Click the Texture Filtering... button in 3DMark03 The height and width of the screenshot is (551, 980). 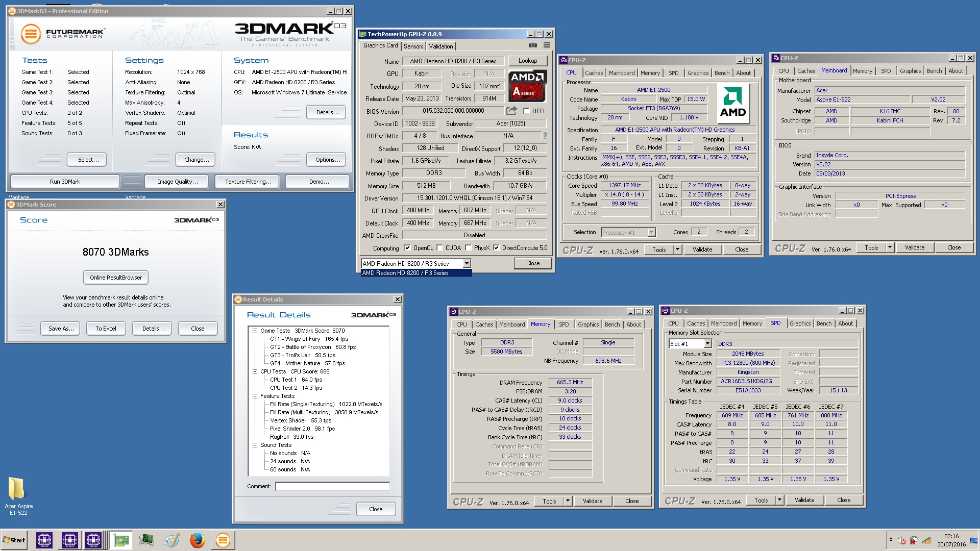click(248, 182)
